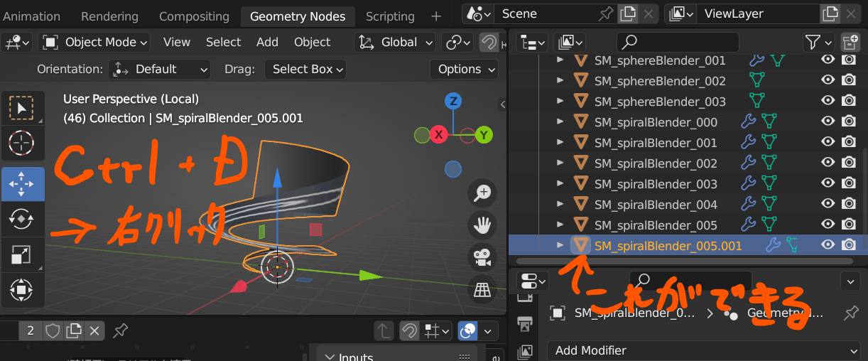Click mesh data icon of SM_sphereBlender_002
The height and width of the screenshot is (361, 868).
[x=757, y=81]
